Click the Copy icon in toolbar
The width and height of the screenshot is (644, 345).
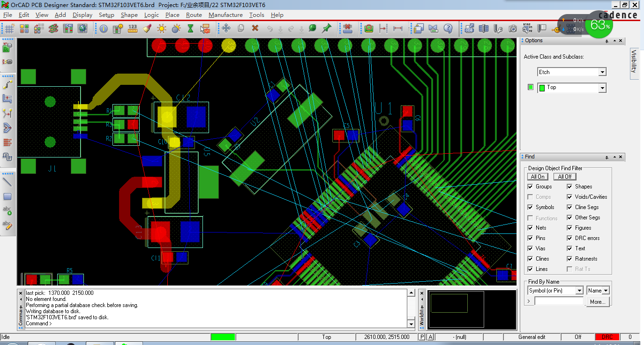click(241, 29)
